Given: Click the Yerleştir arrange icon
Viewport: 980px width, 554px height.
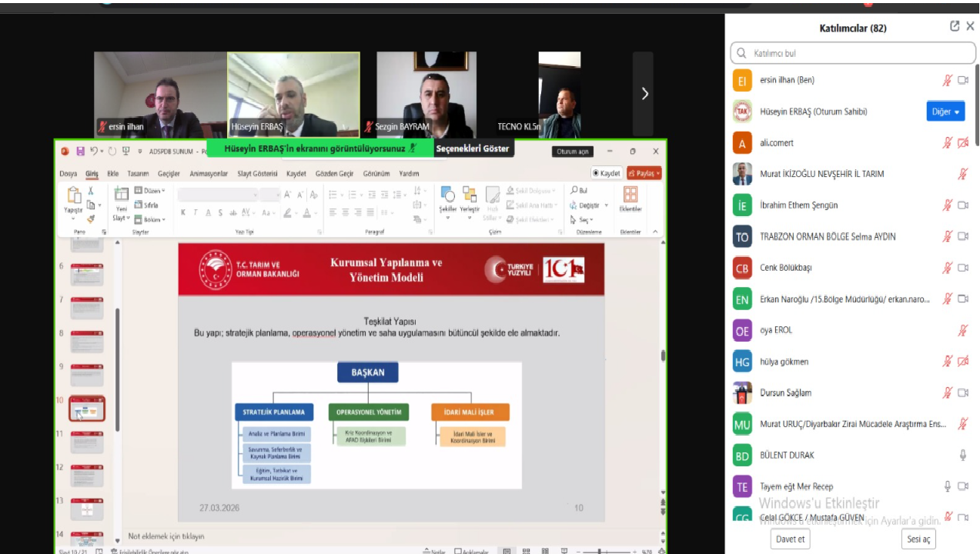Looking at the screenshot, I should tap(470, 198).
